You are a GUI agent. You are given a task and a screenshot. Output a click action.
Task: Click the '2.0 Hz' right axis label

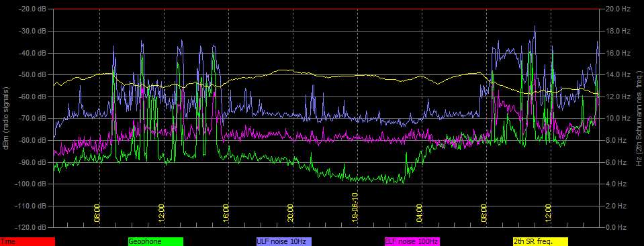coord(616,206)
